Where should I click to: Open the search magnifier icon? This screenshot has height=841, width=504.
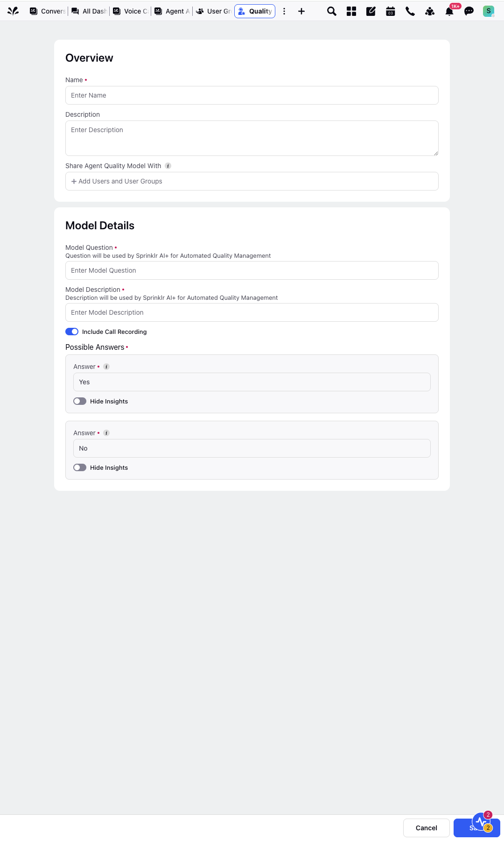[332, 11]
